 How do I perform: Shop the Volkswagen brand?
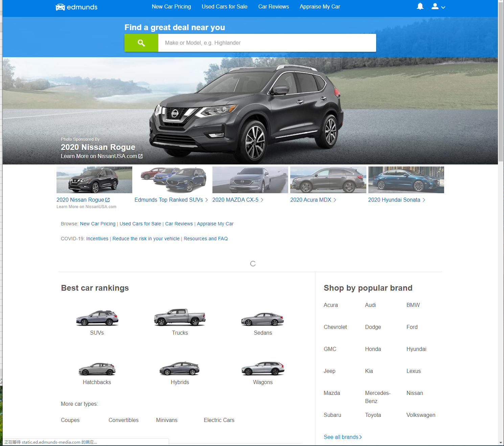click(421, 415)
